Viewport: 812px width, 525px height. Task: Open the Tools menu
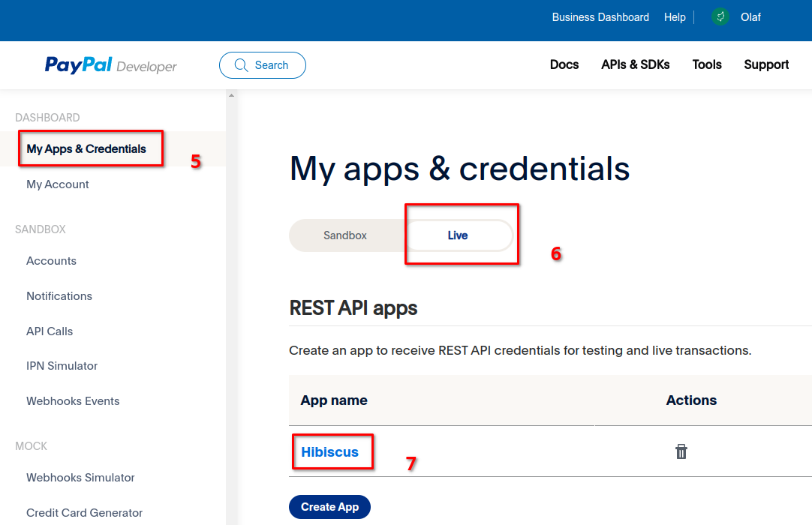click(x=707, y=64)
